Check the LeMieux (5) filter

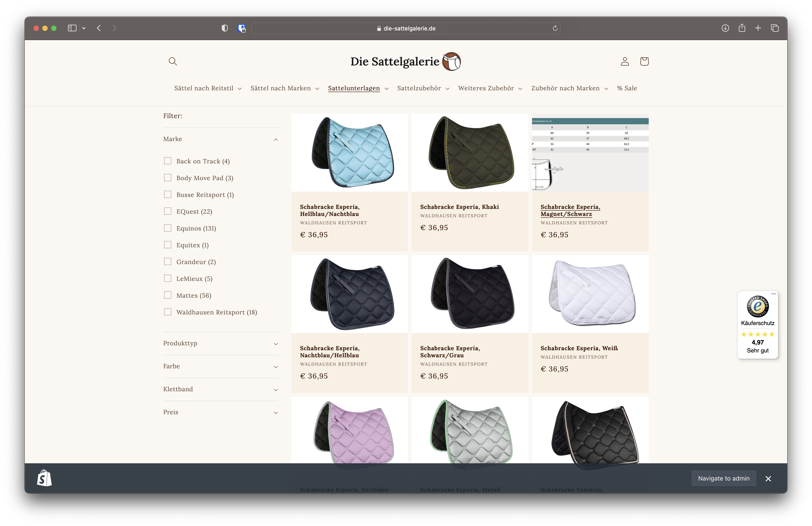coord(167,278)
